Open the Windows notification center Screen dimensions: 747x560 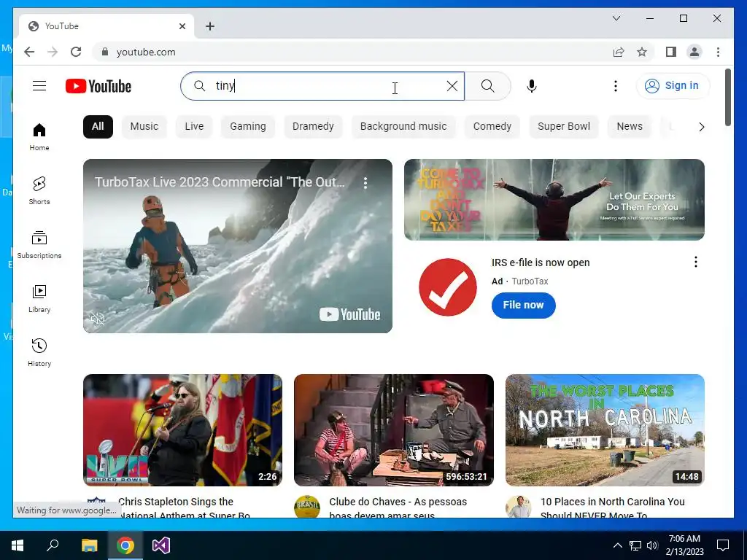723,545
